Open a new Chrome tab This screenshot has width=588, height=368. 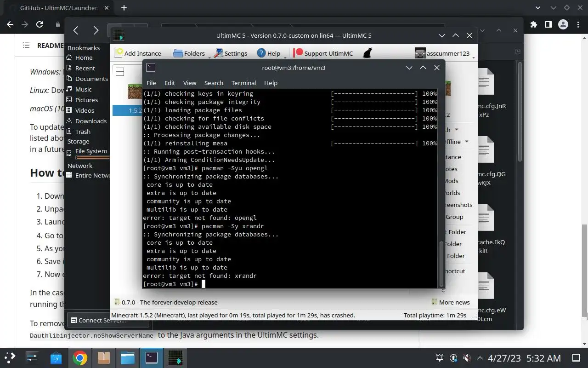point(124,8)
